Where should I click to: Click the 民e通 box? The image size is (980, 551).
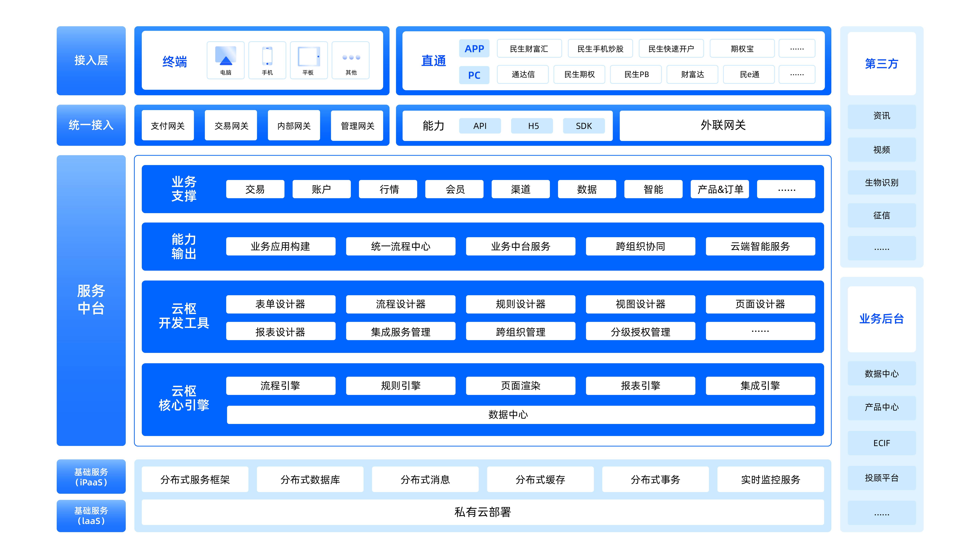(x=749, y=74)
